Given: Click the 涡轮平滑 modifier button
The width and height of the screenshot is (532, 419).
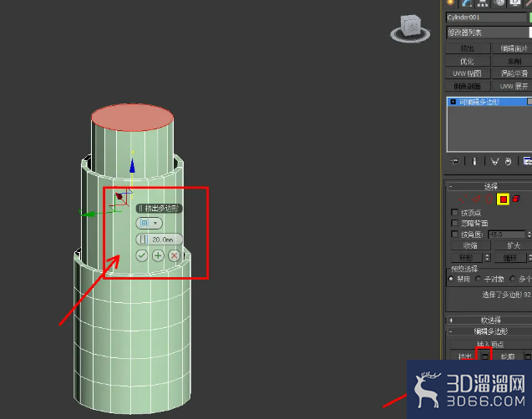Looking at the screenshot, I should 512,73.
